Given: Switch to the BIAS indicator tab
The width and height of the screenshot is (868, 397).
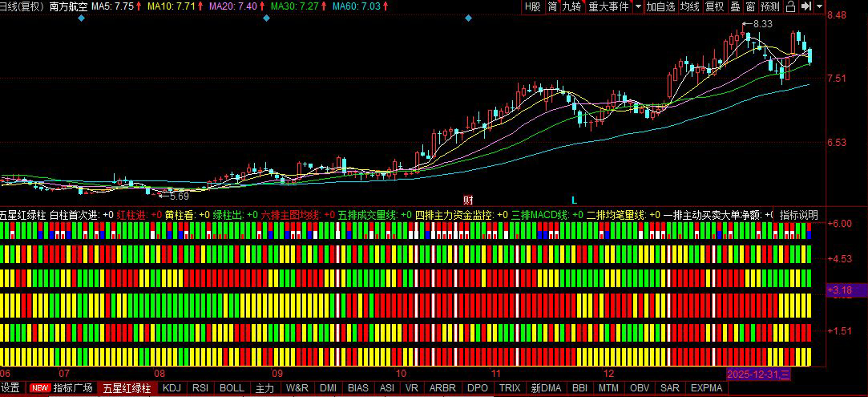Looking at the screenshot, I should click(x=359, y=387).
